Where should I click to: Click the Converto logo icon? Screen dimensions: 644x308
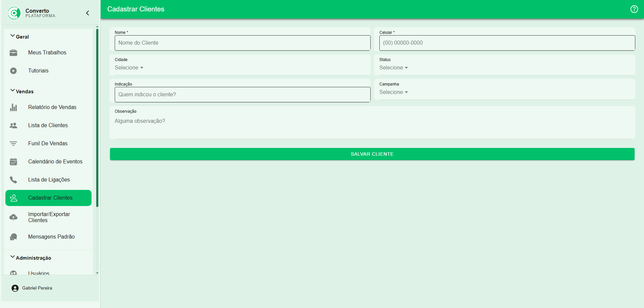tap(14, 13)
